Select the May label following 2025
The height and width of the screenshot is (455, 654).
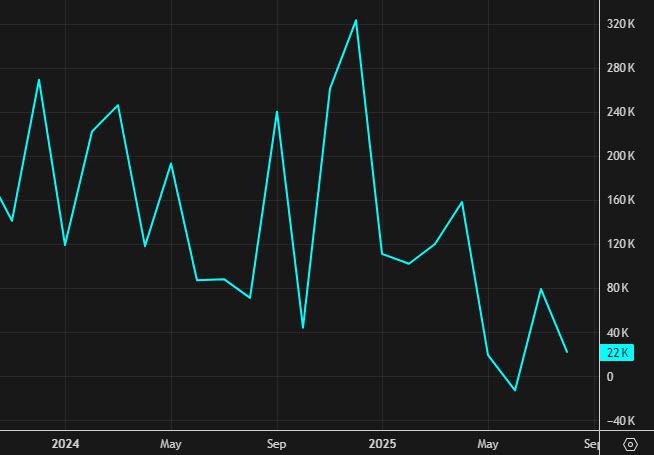point(488,443)
